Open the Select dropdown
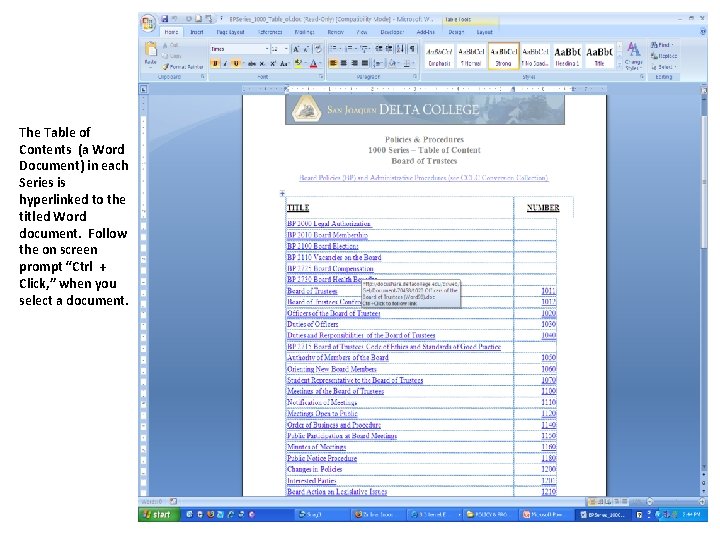Image resolution: width=720 pixels, height=540 pixels. pyautogui.click(x=664, y=67)
